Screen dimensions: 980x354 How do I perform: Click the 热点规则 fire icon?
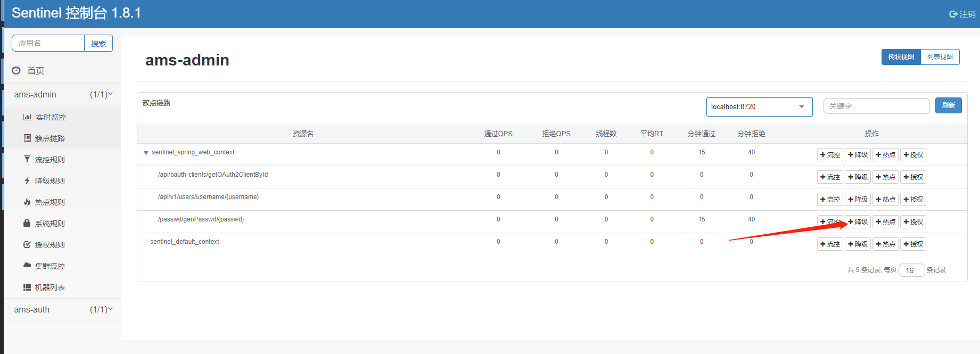pos(27,202)
